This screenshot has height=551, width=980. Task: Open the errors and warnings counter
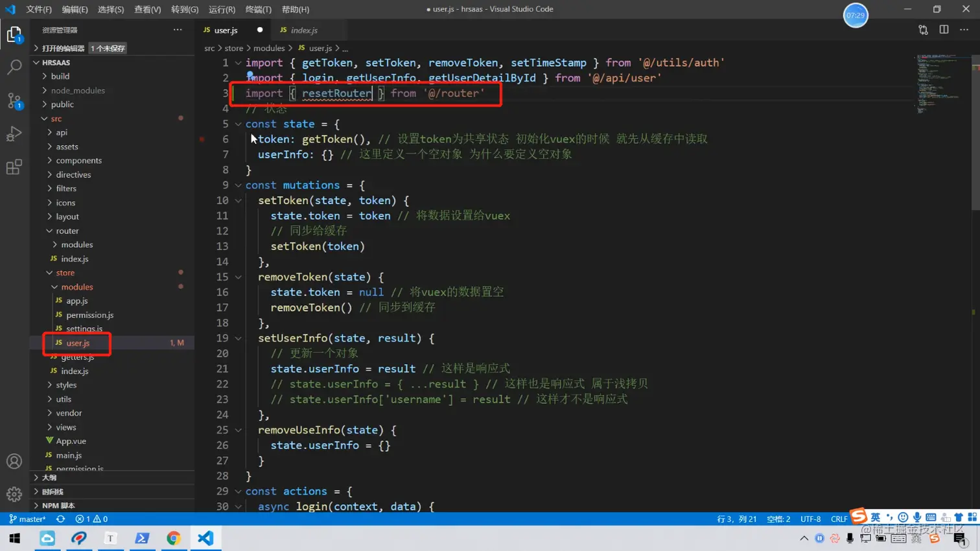point(91,519)
